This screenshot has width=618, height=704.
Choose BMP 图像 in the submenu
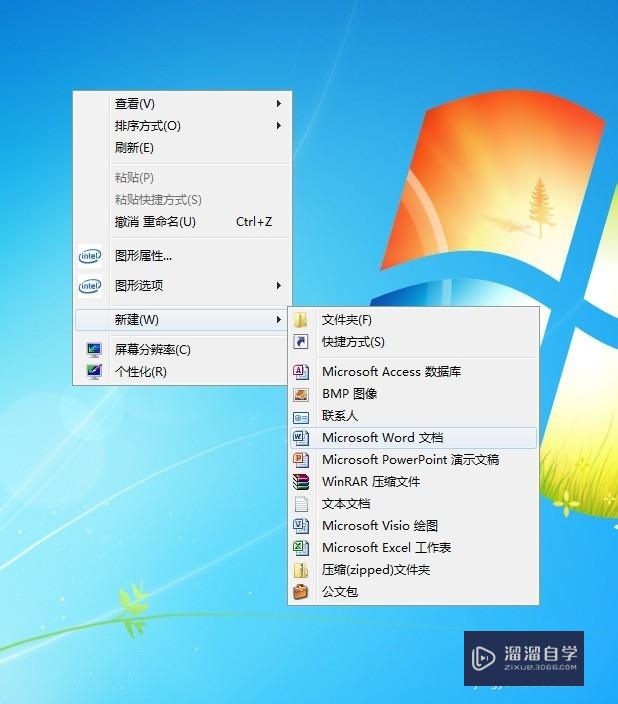click(413, 394)
